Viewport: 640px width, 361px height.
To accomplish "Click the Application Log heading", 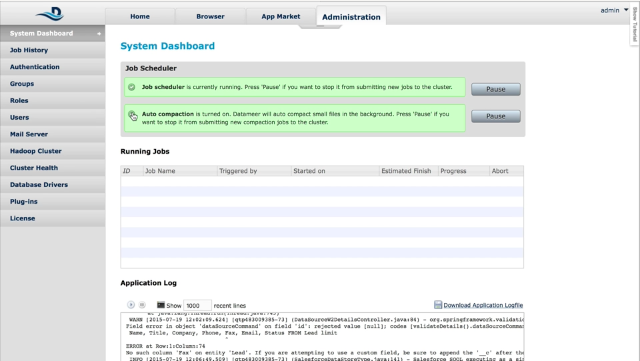I will pos(149,283).
